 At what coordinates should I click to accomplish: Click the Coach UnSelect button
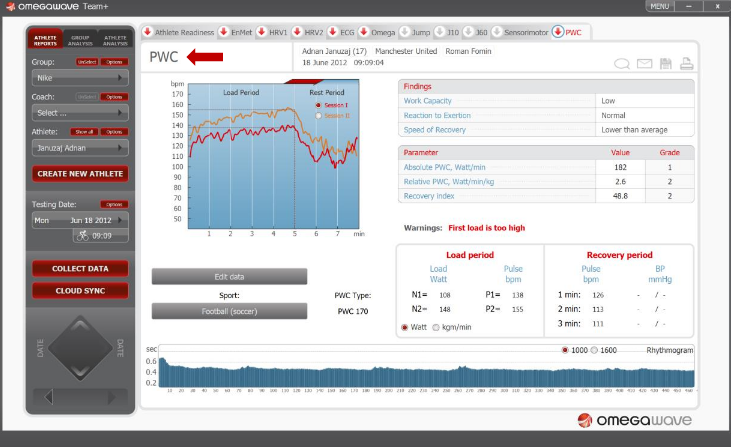coord(87,97)
